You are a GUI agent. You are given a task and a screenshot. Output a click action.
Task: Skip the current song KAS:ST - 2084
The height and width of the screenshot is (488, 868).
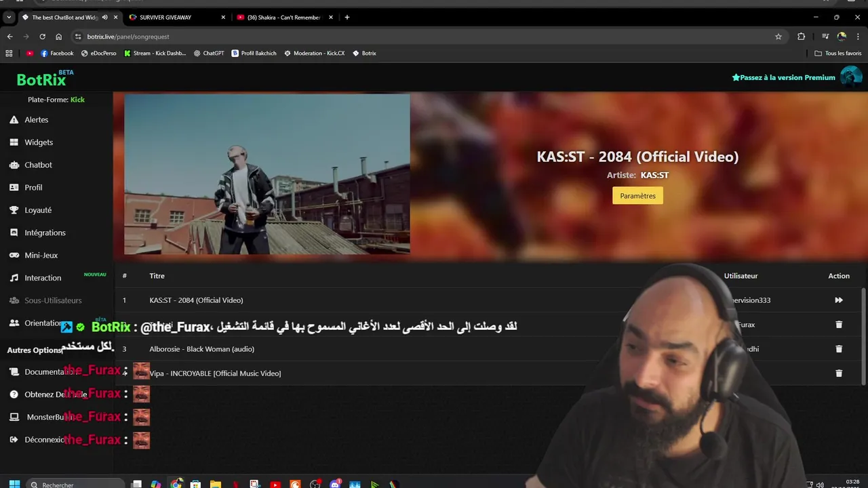[x=839, y=300]
